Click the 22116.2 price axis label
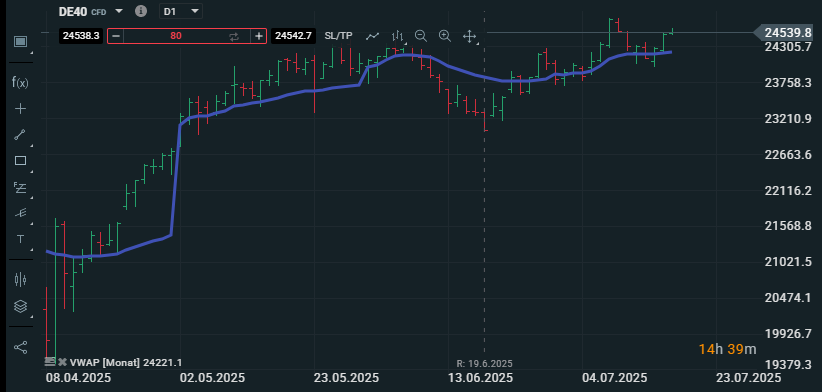 [788, 190]
